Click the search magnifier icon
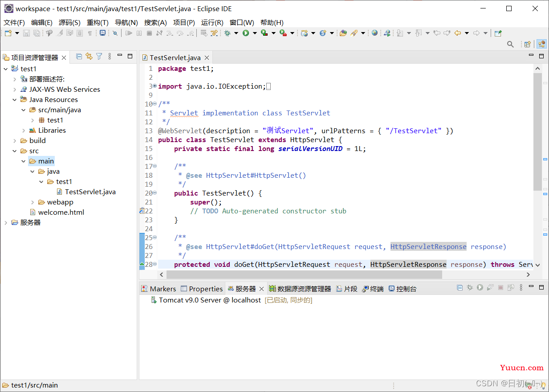The image size is (549, 392). click(510, 44)
